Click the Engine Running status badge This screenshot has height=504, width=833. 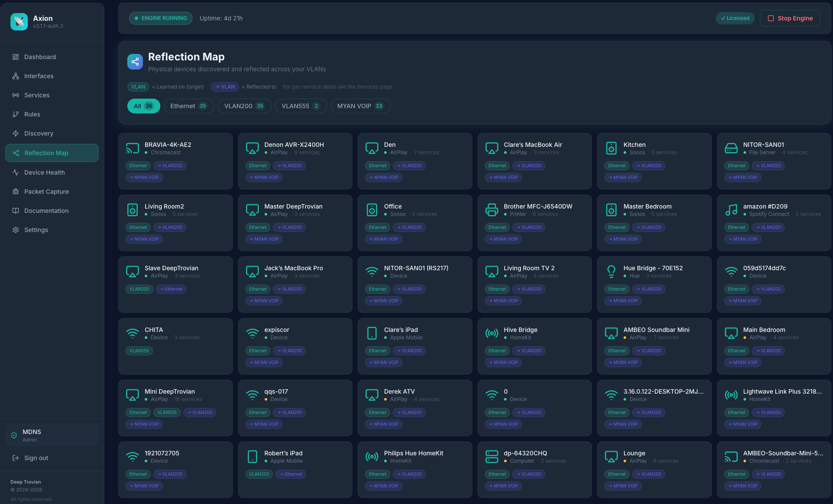[161, 18]
